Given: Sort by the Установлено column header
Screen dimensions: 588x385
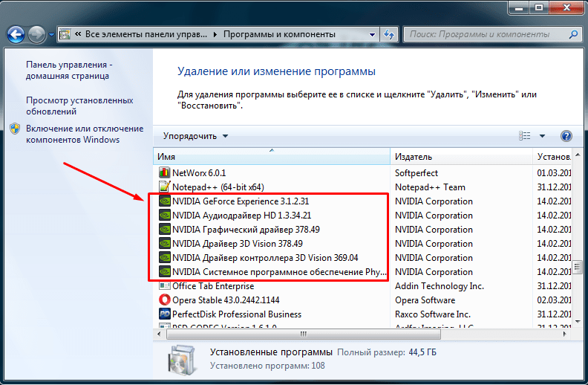Looking at the screenshot, I should click(x=552, y=157).
